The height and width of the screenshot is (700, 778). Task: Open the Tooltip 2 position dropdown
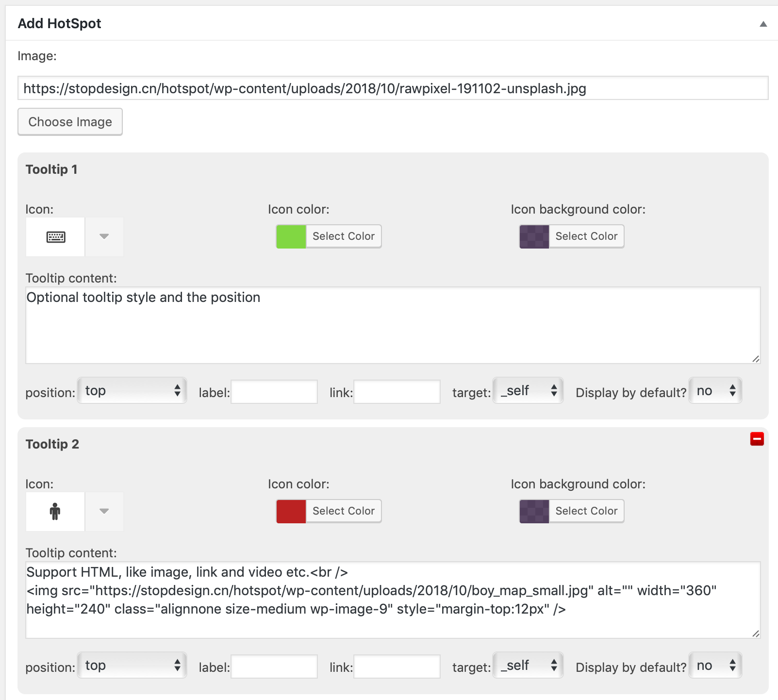pos(132,665)
